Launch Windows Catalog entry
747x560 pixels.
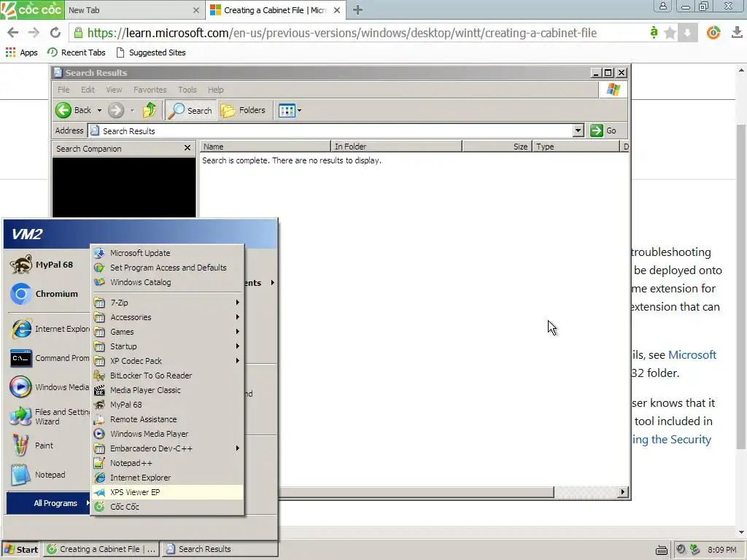coord(167,282)
